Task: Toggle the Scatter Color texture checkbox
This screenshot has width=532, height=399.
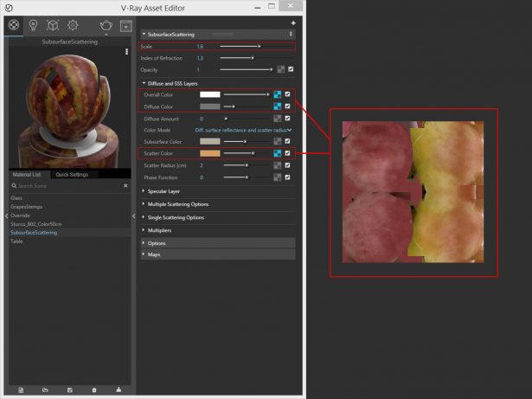Action: coord(287,153)
